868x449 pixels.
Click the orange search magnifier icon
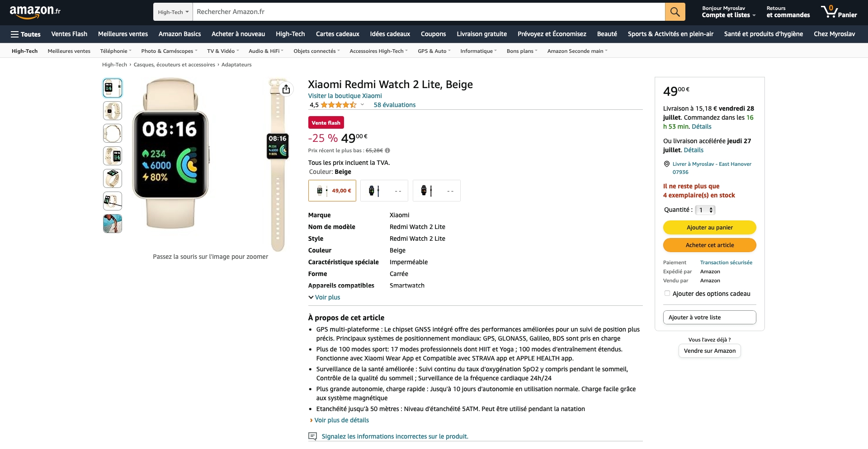coord(675,12)
